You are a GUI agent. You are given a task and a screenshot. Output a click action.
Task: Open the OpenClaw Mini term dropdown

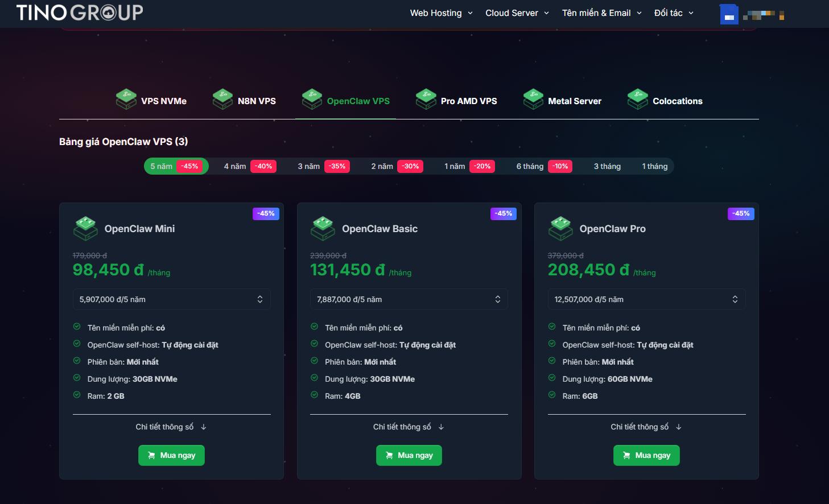tap(171, 299)
